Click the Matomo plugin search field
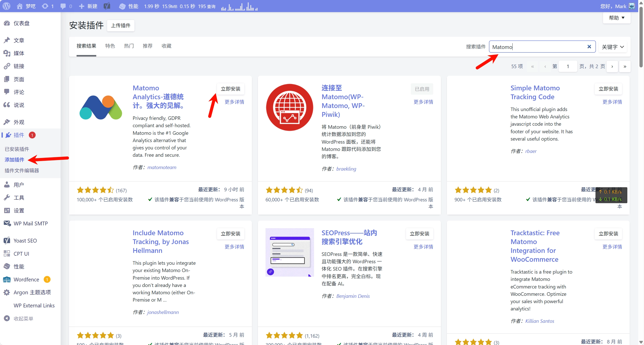644x345 pixels. pos(542,47)
